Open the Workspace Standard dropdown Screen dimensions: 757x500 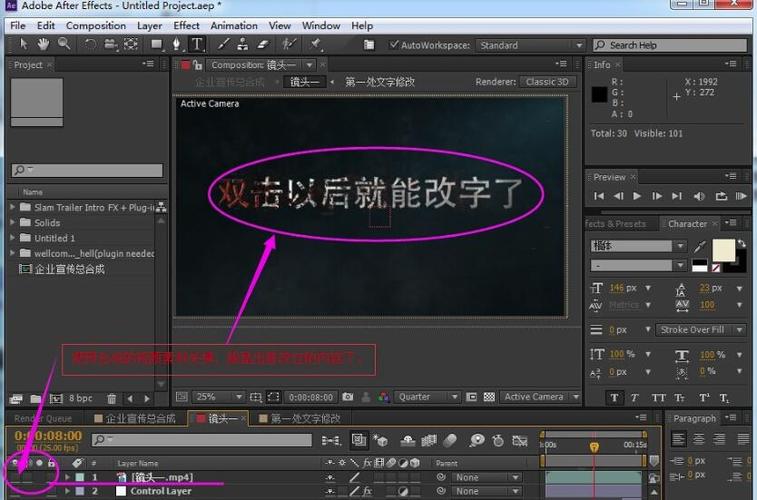[530, 45]
